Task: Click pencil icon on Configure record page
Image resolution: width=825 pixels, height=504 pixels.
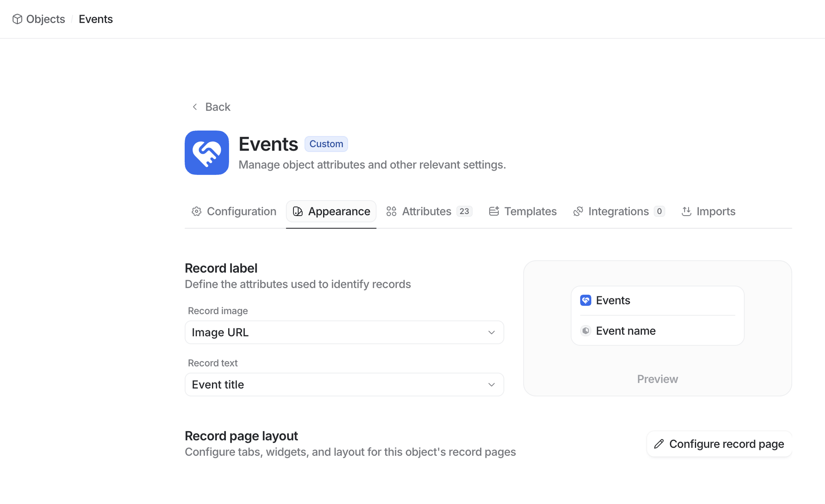Action: click(x=659, y=444)
